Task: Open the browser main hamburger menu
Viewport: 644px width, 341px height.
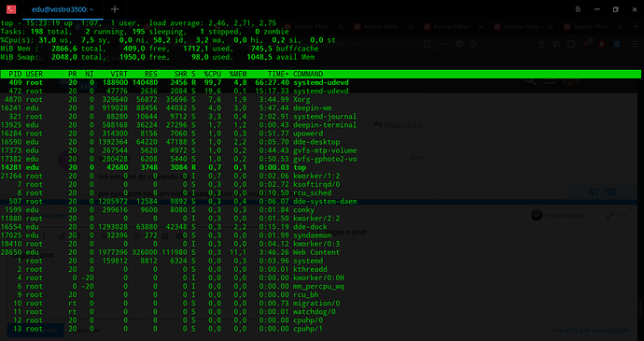Action: point(634,44)
